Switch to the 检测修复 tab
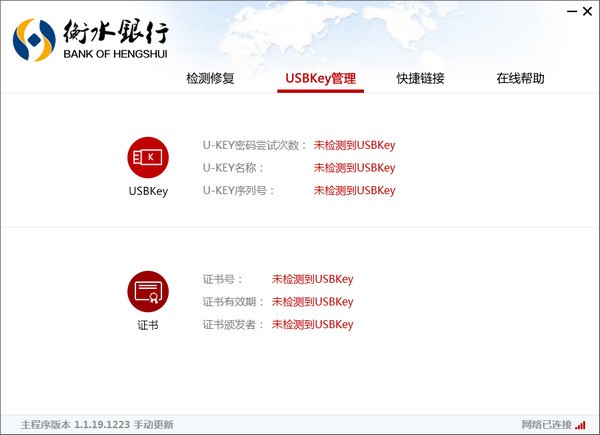 [210, 78]
